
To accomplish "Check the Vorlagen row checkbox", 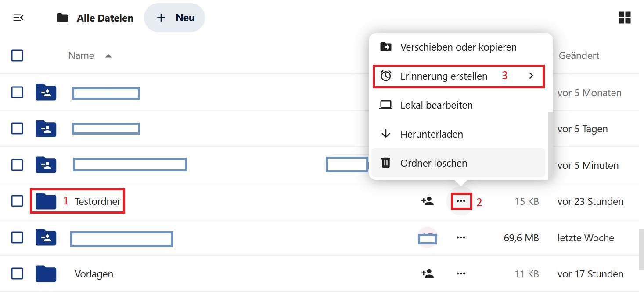I will pos(17,273).
